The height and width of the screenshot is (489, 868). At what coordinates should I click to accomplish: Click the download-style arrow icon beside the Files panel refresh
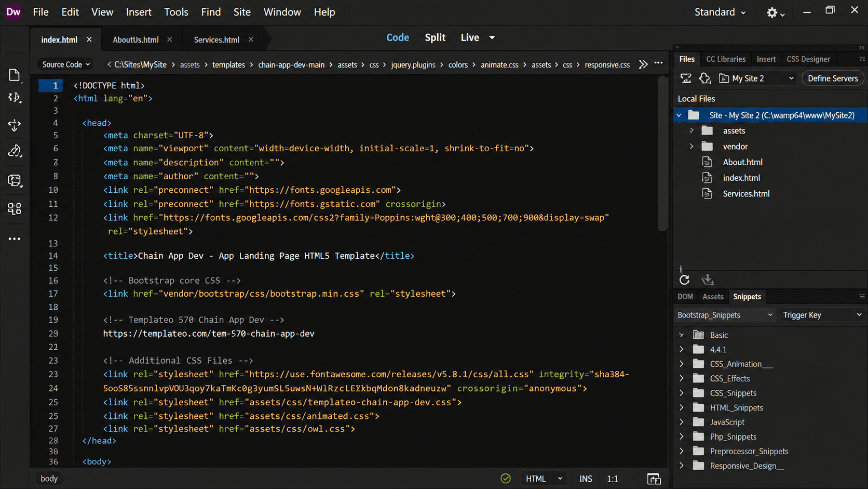pyautogui.click(x=708, y=280)
